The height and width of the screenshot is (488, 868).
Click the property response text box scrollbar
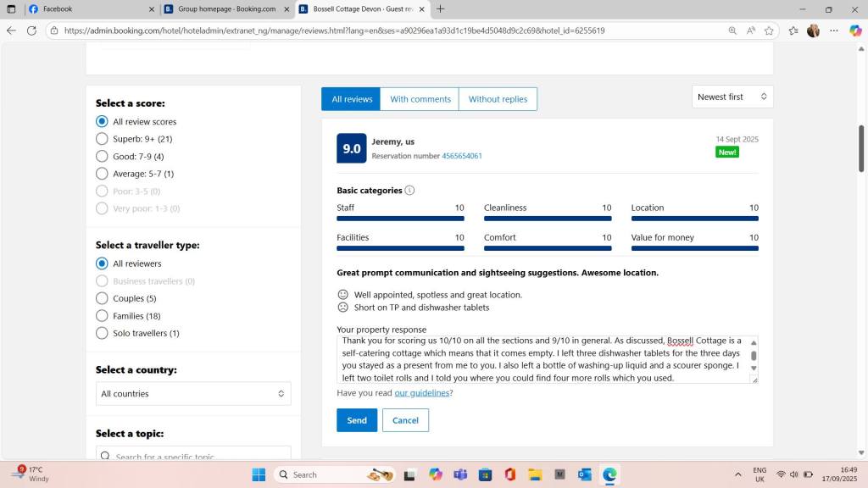coord(753,356)
